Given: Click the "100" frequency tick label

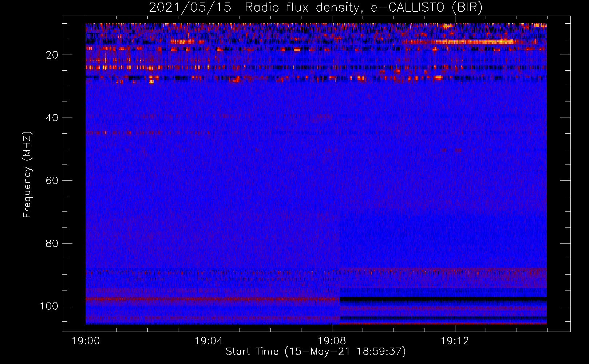Looking at the screenshot, I should point(49,306).
